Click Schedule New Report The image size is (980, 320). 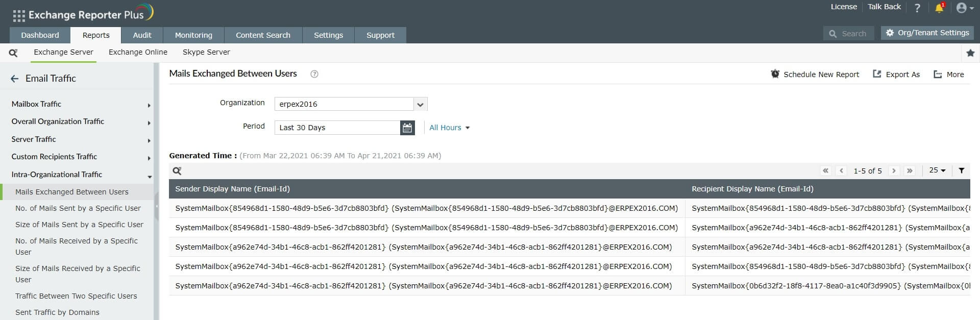pos(815,75)
